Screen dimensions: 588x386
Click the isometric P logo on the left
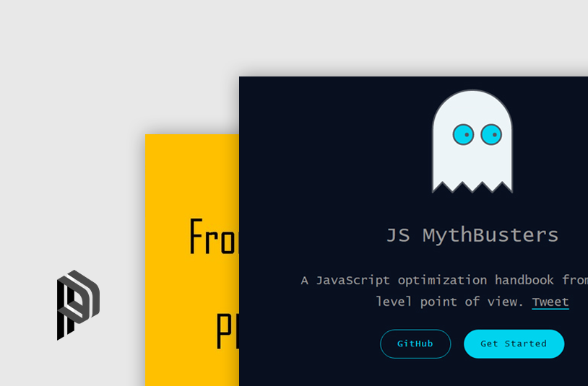[x=78, y=304]
